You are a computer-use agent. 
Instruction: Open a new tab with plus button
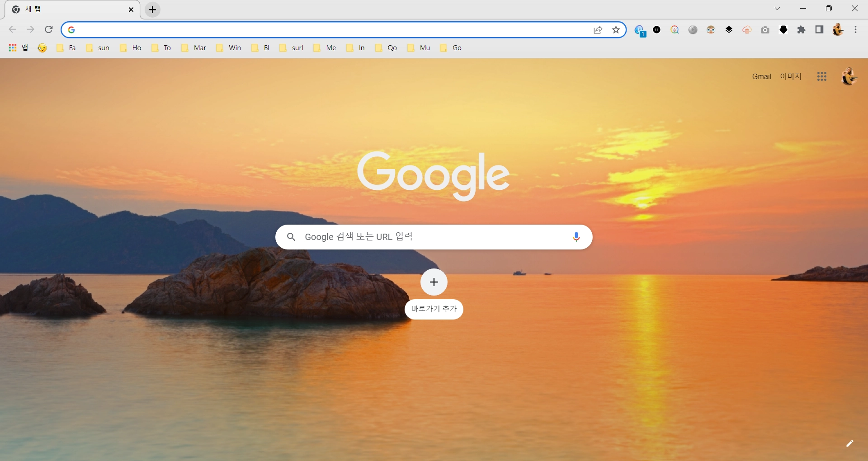click(153, 9)
